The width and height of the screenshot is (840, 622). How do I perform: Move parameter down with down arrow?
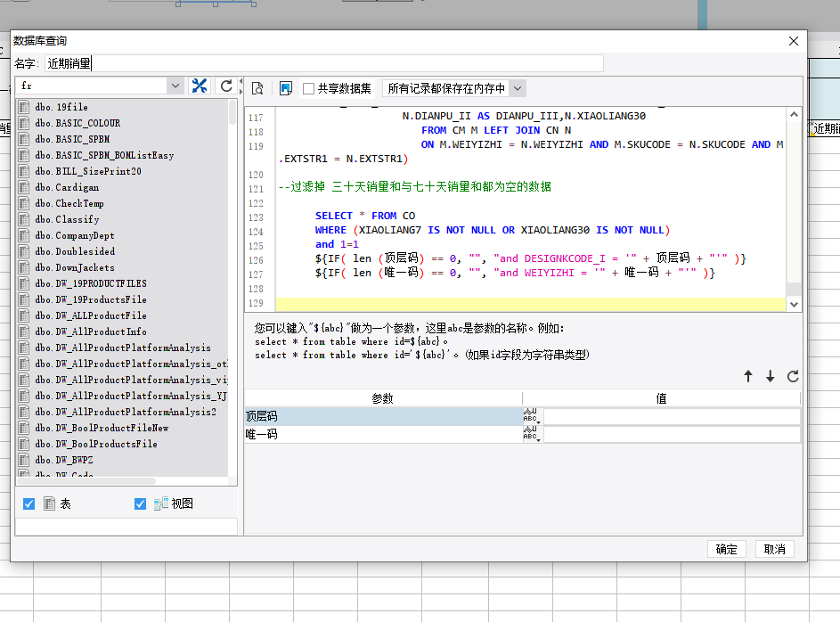[x=771, y=376]
